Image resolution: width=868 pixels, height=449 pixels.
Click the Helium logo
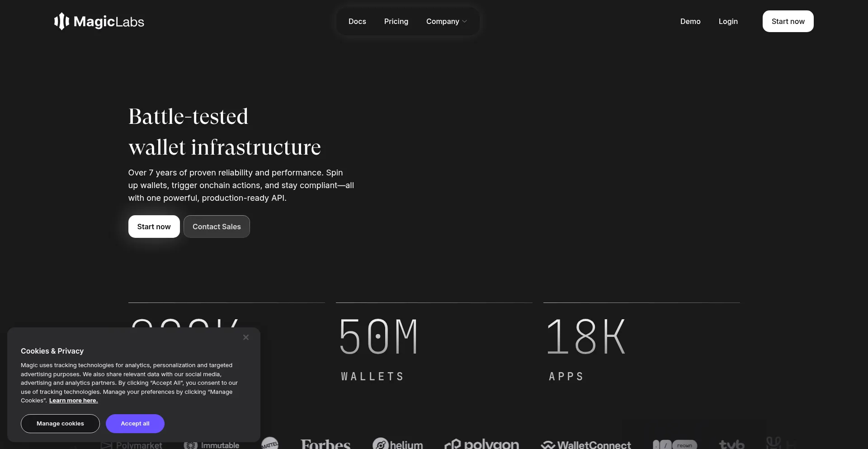point(398,444)
